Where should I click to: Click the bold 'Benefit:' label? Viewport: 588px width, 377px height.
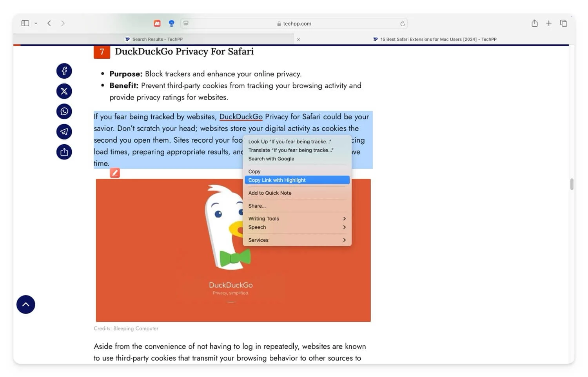[124, 86]
